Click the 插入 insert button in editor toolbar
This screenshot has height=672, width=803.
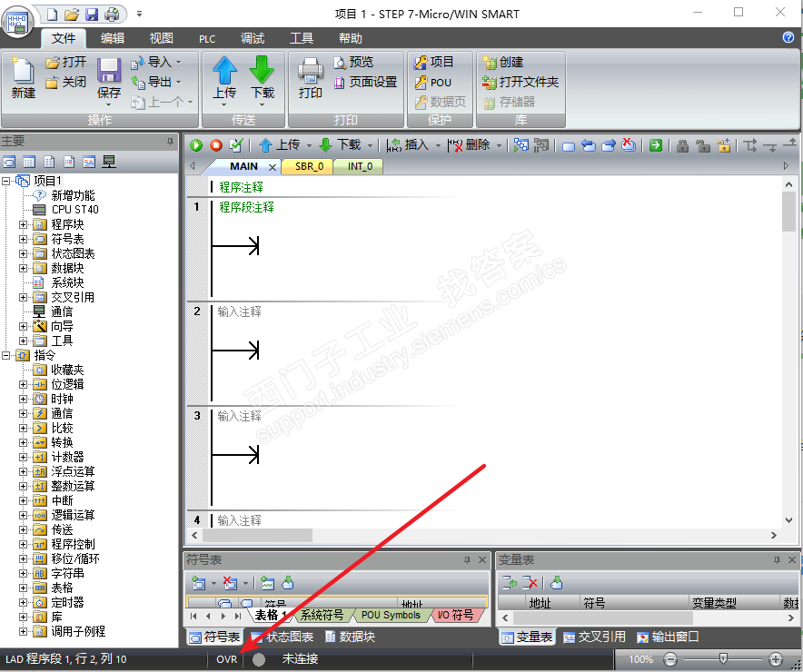pos(409,145)
